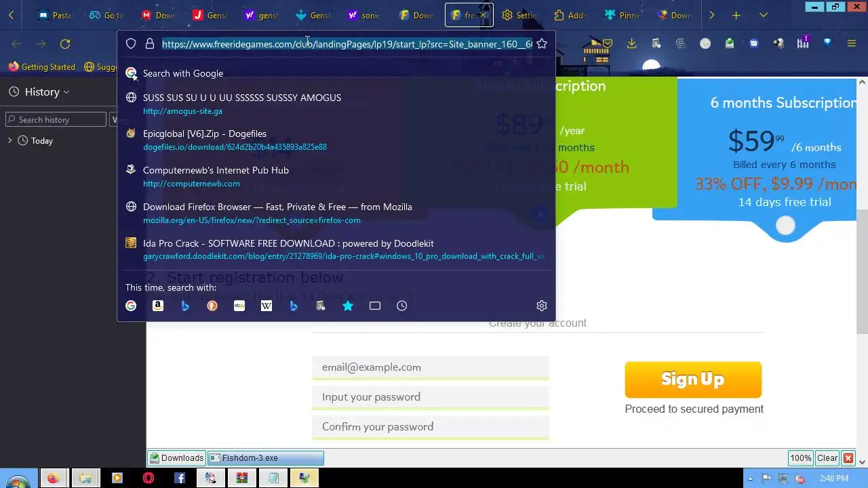Viewport: 868px width, 488px height.
Task: Click the Input your password field
Action: 431,397
